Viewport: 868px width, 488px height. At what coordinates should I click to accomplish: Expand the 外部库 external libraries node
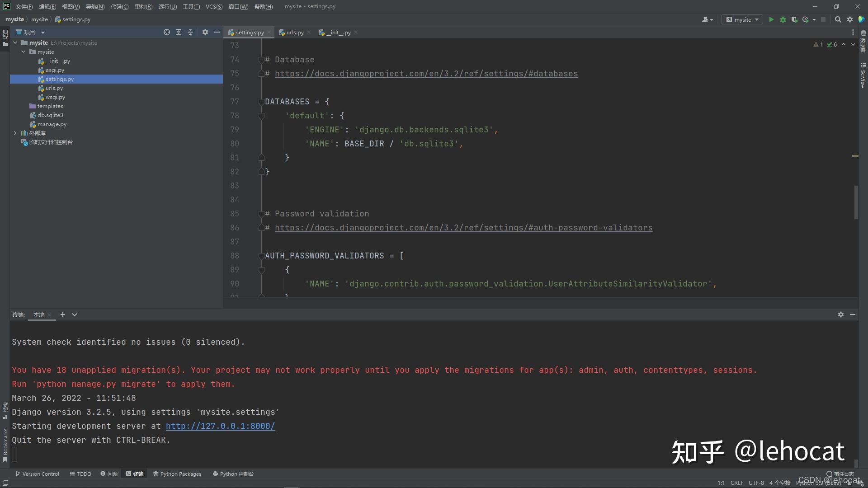[15, 133]
